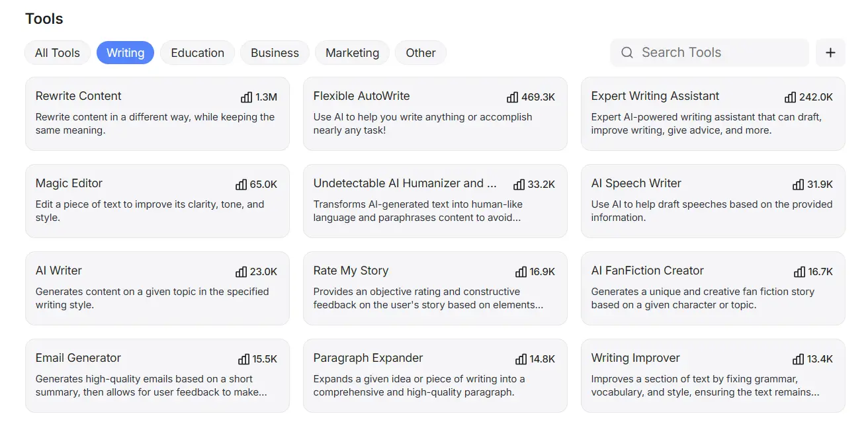Click usage stats icon on Rewrite Content
Image resolution: width=868 pixels, height=422 pixels.
[x=247, y=97]
